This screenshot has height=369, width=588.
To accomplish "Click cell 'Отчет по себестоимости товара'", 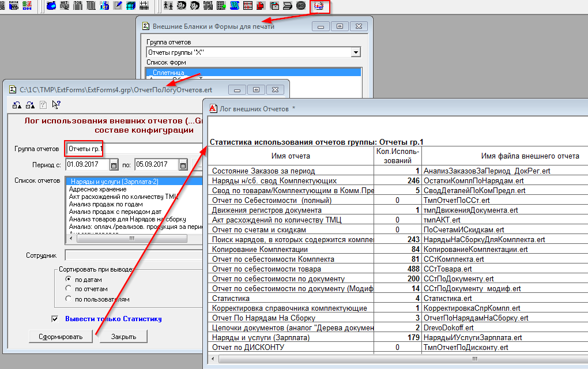I will (x=291, y=269).
